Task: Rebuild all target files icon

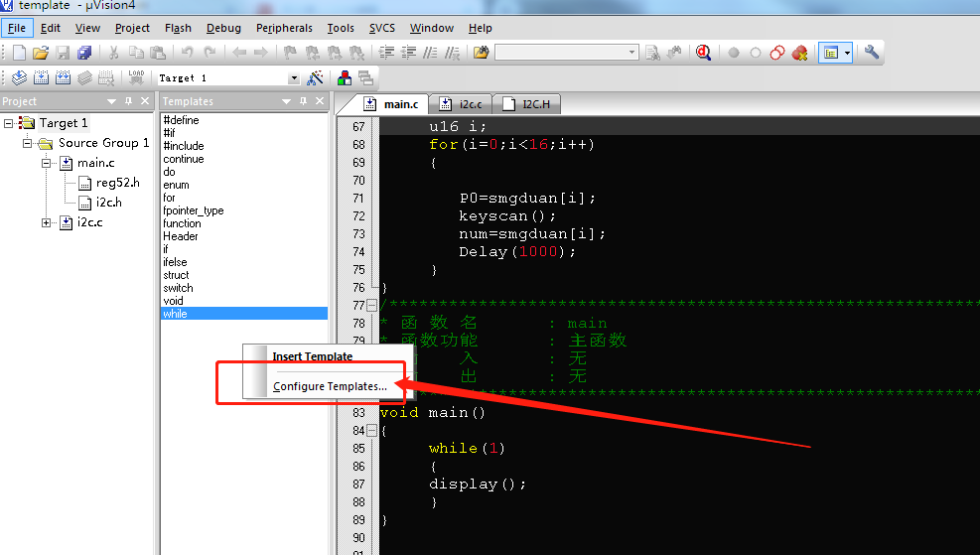Action: 64,77
